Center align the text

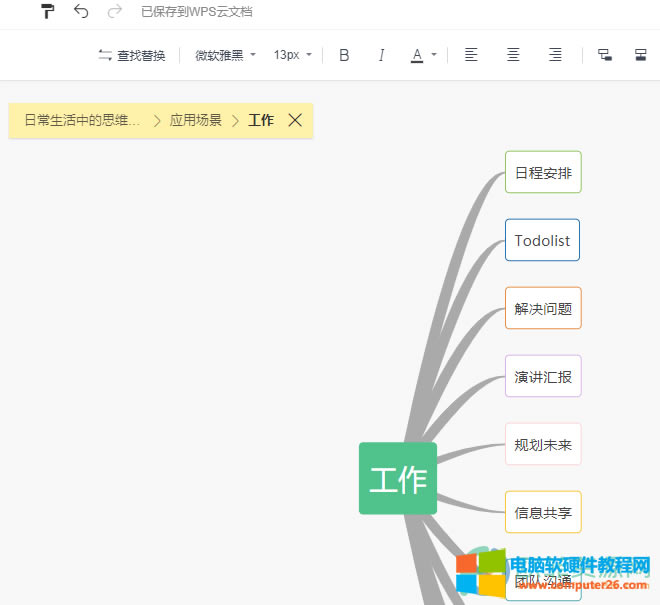[x=513, y=55]
